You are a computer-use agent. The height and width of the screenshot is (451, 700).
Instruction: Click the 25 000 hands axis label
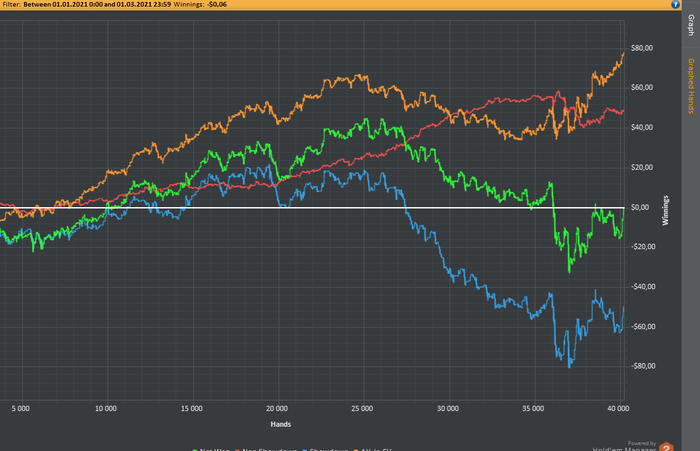362,409
